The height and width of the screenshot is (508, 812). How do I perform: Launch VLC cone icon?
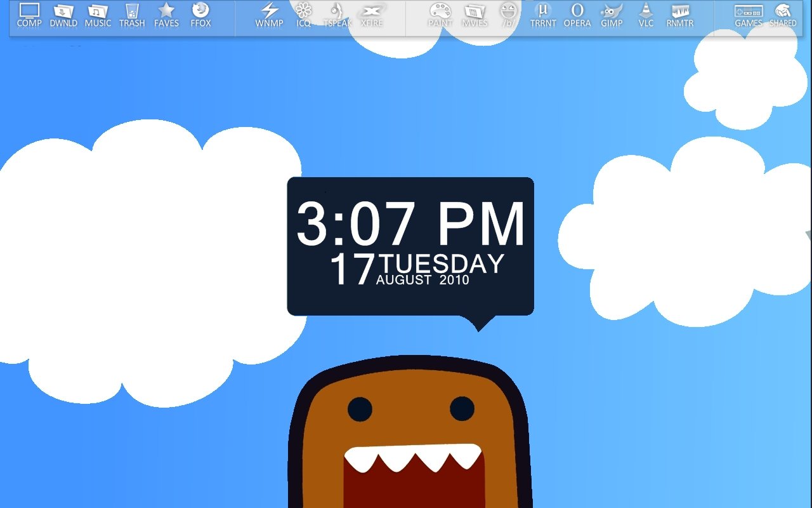pyautogui.click(x=646, y=15)
